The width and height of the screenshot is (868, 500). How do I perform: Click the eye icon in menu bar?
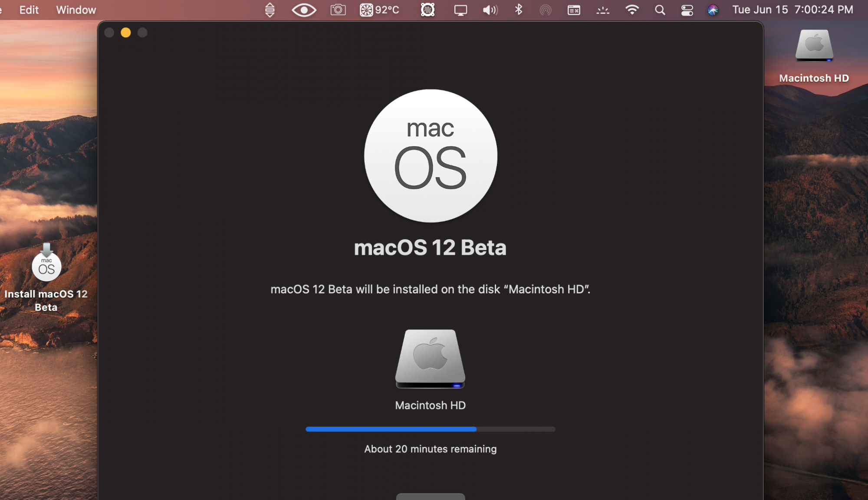pyautogui.click(x=304, y=10)
